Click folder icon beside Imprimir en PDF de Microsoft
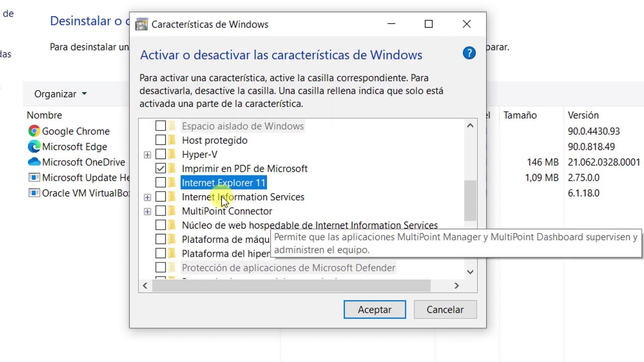 [172, 168]
